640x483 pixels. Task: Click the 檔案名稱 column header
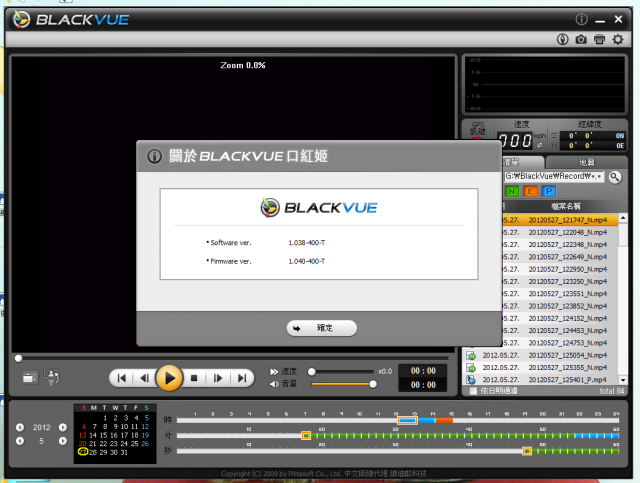(565, 206)
